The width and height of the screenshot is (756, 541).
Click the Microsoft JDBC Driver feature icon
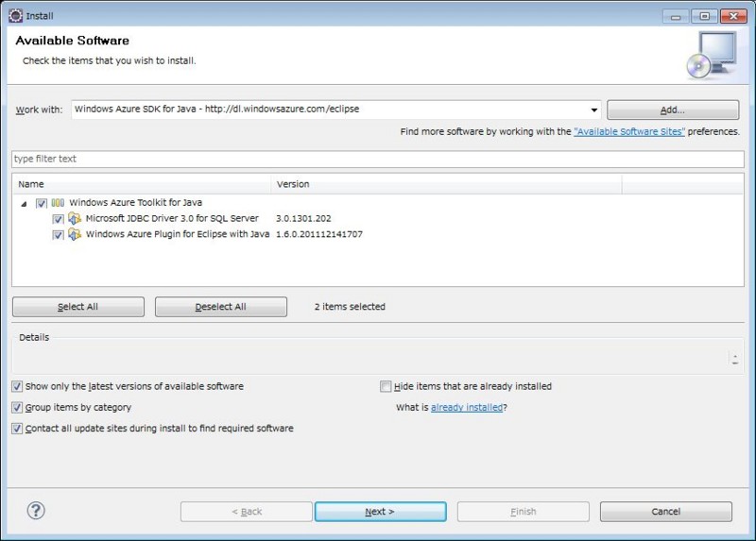point(75,219)
